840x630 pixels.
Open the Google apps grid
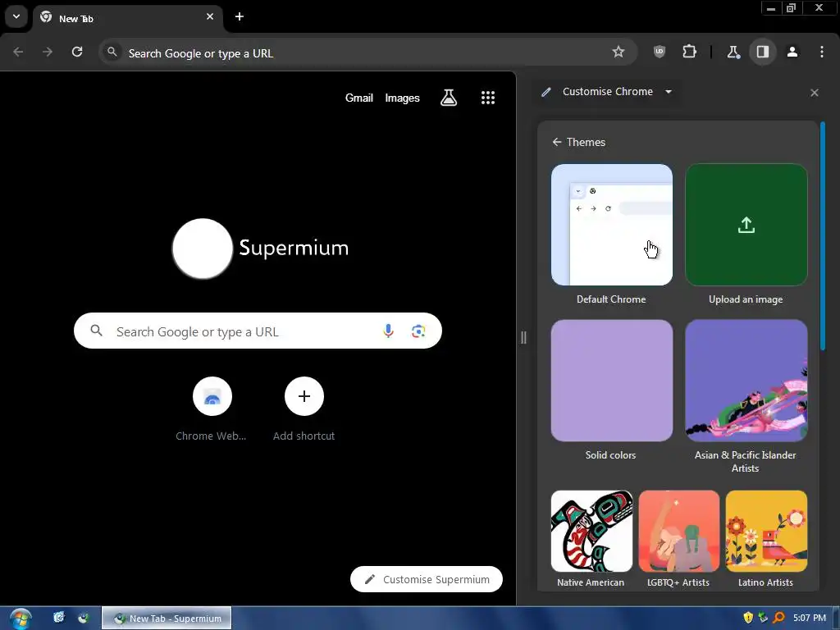click(x=487, y=98)
